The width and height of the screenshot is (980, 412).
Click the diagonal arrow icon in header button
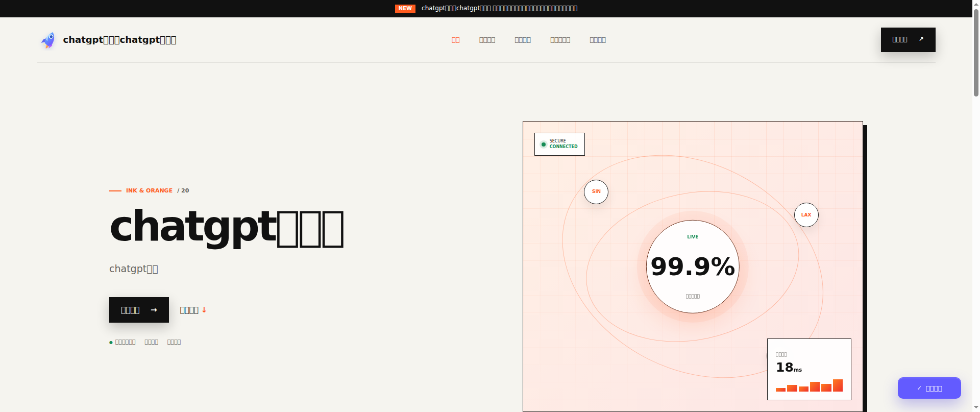tap(921, 39)
